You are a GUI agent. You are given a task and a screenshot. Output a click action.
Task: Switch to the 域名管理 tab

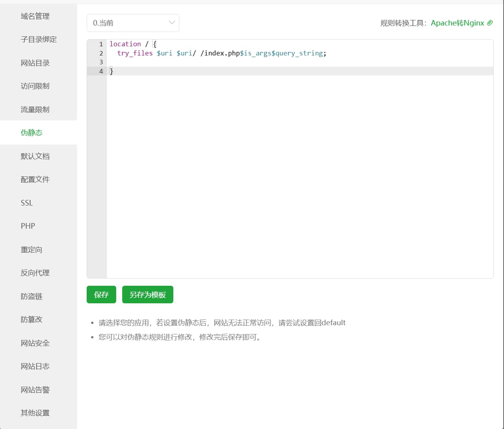35,16
